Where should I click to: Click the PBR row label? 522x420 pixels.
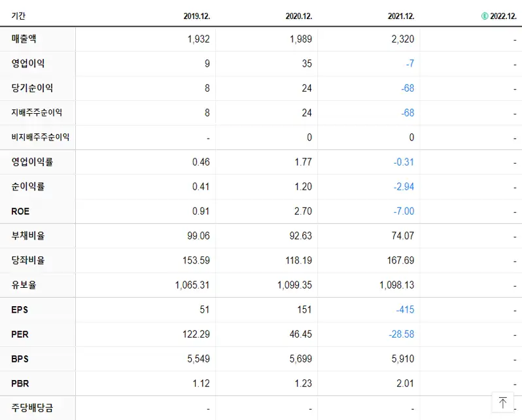click(x=20, y=384)
